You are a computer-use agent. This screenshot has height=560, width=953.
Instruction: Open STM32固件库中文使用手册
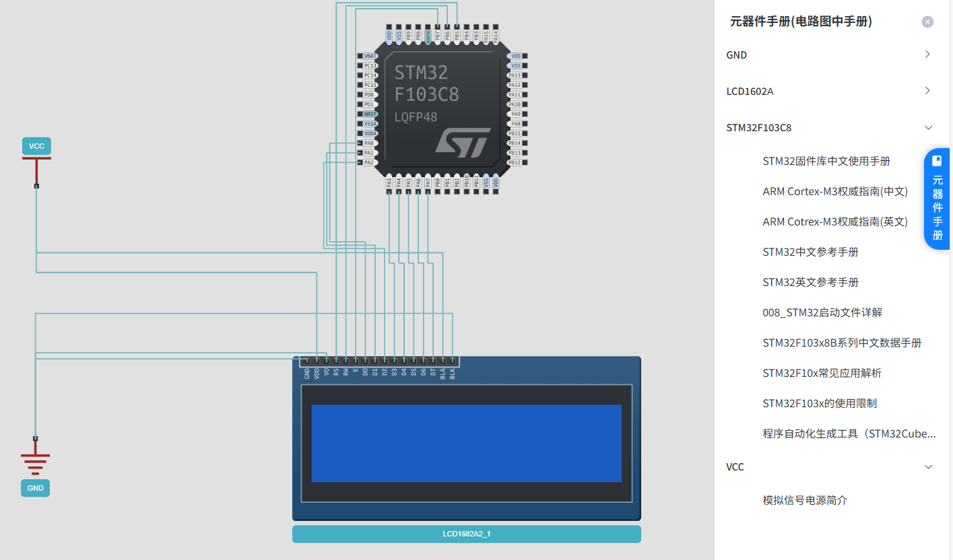826,161
